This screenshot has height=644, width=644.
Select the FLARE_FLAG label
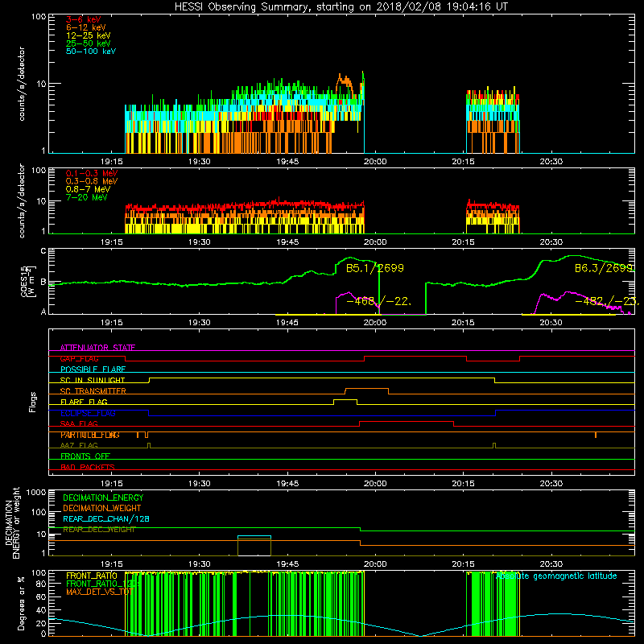84,402
